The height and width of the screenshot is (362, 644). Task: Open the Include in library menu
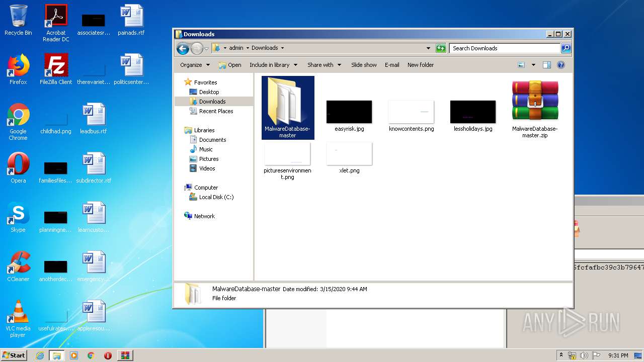point(273,65)
